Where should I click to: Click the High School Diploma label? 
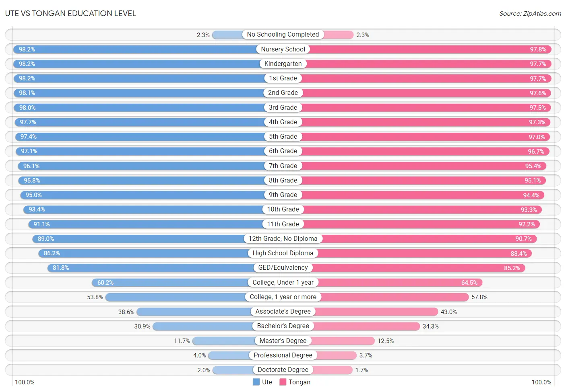(x=283, y=253)
